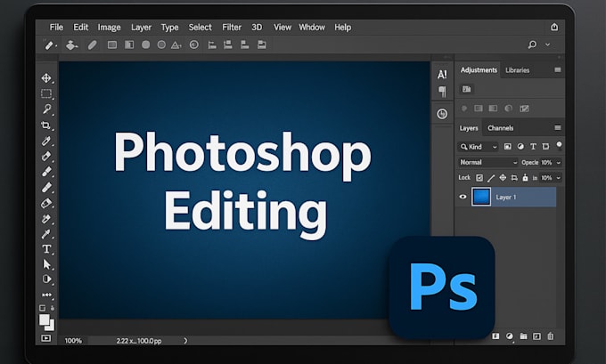Viewport: 606px width, 364px height.
Task: Select the Type tool (T) in the toolbar
Action: pyautogui.click(x=46, y=249)
